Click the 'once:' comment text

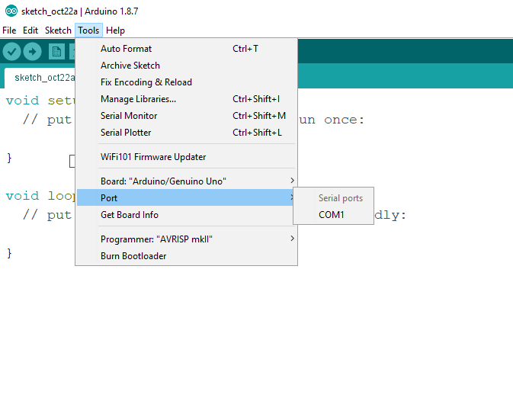tap(344, 120)
